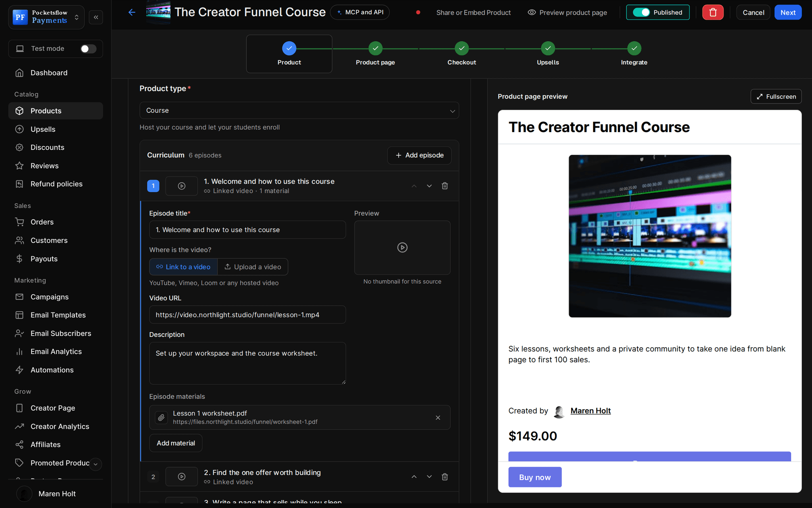Go to the Checkout step
812x508 pixels.
click(x=462, y=54)
